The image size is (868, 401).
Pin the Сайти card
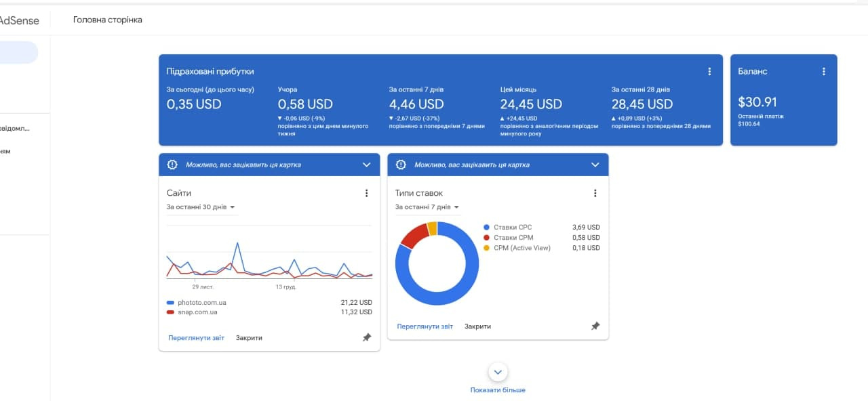[366, 337]
